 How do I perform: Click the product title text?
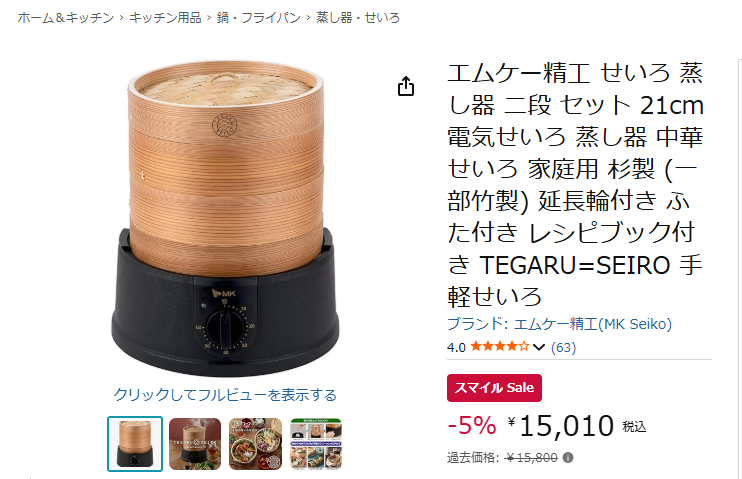point(575,185)
